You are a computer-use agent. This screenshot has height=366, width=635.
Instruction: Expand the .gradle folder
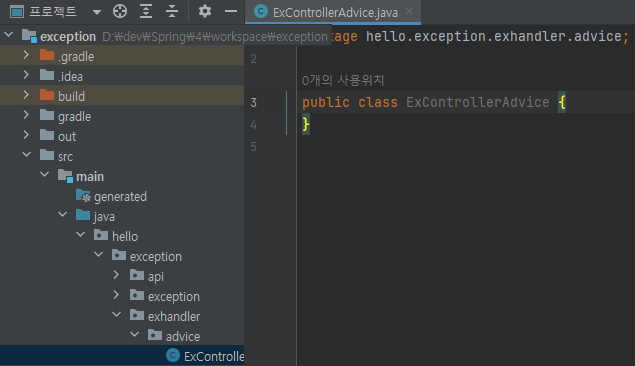tap(26, 55)
